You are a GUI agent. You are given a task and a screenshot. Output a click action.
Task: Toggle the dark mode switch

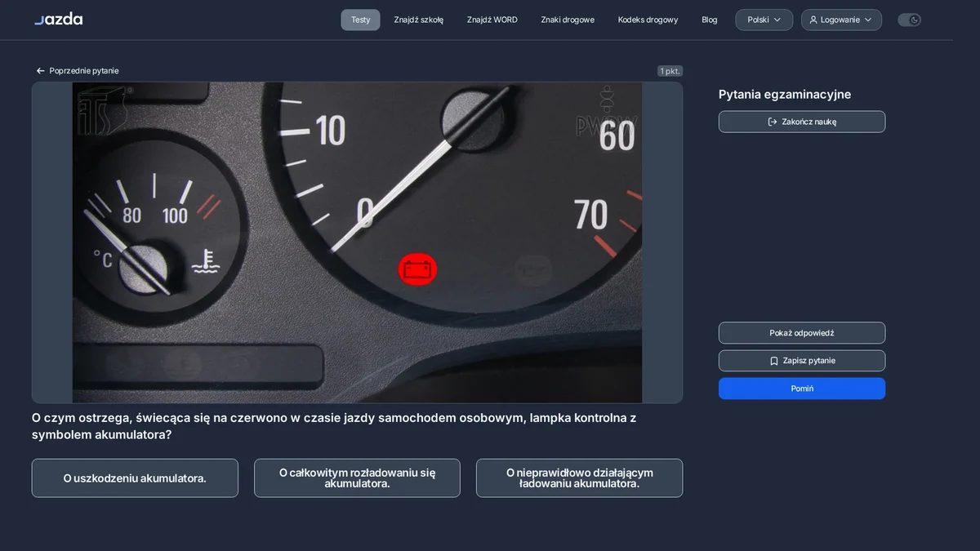coord(909,20)
